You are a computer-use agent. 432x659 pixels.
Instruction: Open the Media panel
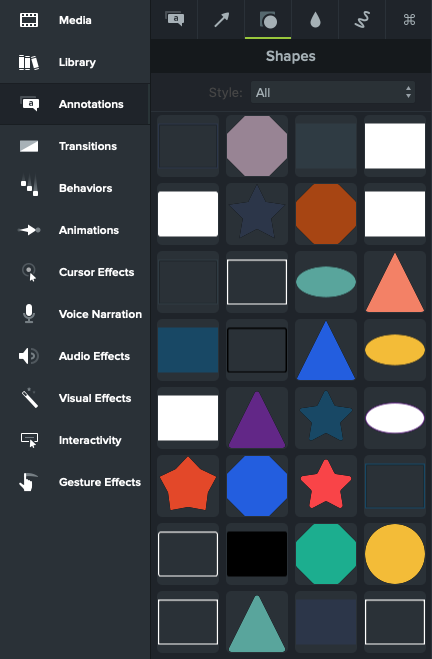pos(75,20)
